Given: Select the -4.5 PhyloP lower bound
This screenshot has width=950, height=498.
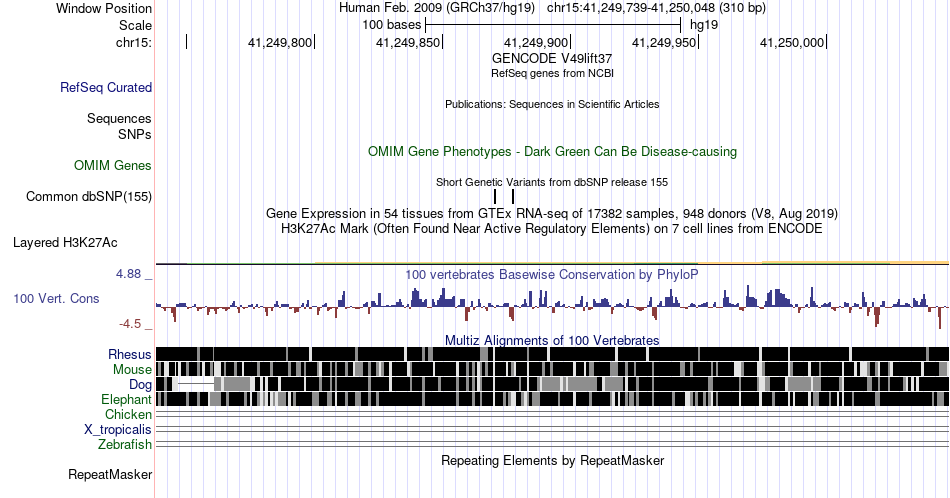Looking at the screenshot, I should (130, 324).
